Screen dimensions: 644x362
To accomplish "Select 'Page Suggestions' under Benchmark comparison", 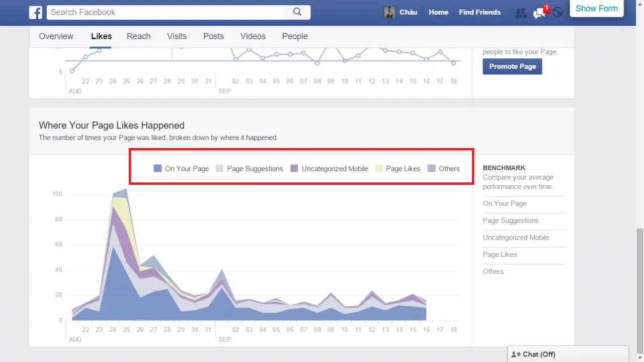I will (511, 221).
